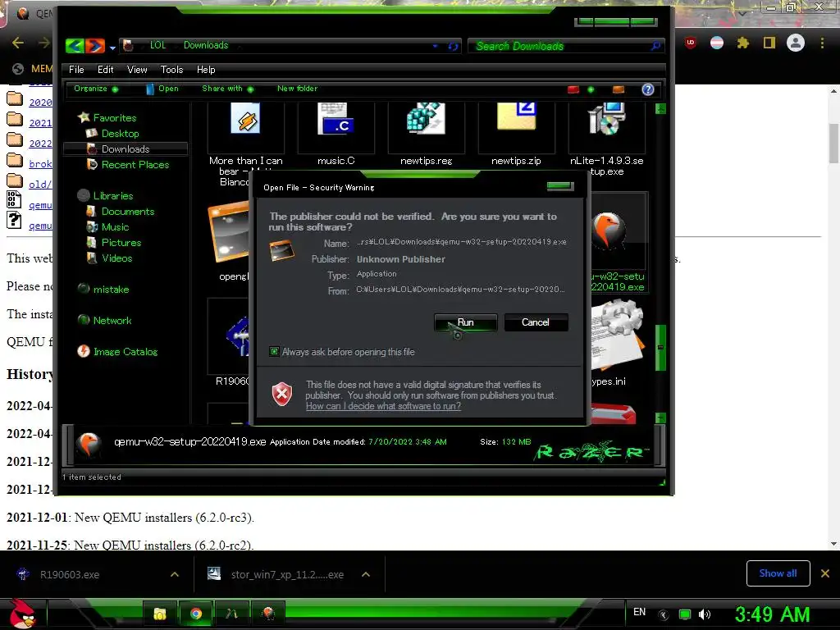The width and height of the screenshot is (840, 630).
Task: Go back with Explorer's green back arrow
Action: [x=75, y=46]
